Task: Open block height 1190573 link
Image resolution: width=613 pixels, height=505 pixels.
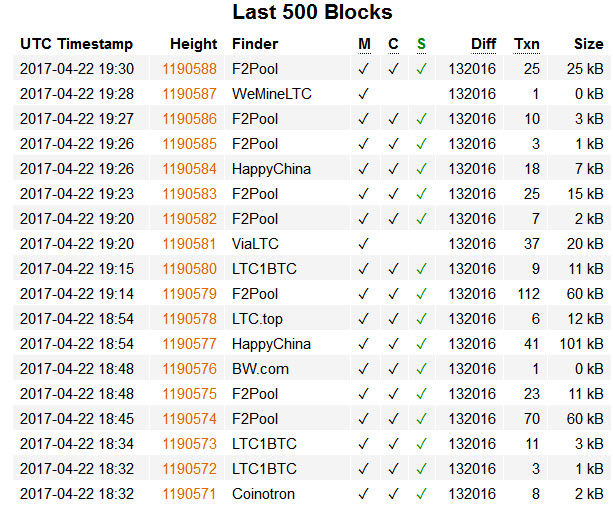Action: tap(189, 444)
